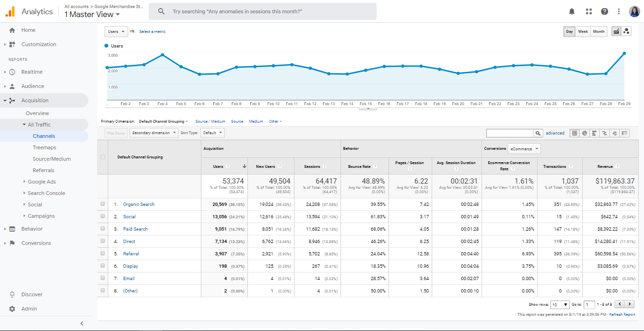Select the Performance bar view icon

coord(595,133)
